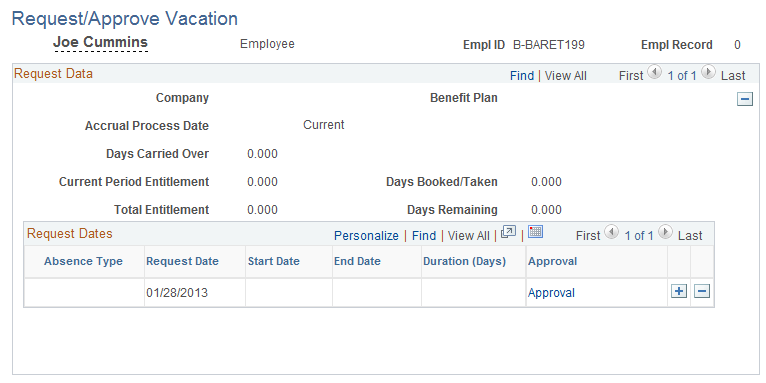
Task: Click the Request/Approve Vacation page title
Action: [x=125, y=19]
